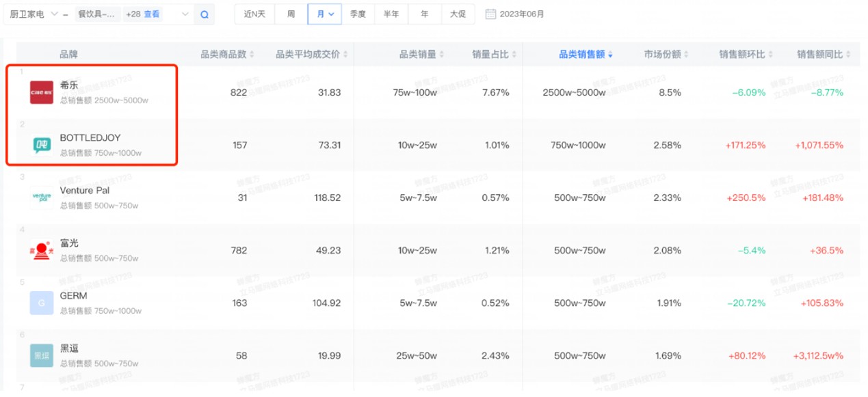Click the 8.5% market share cell
The width and height of the screenshot is (868, 397).
tap(670, 92)
